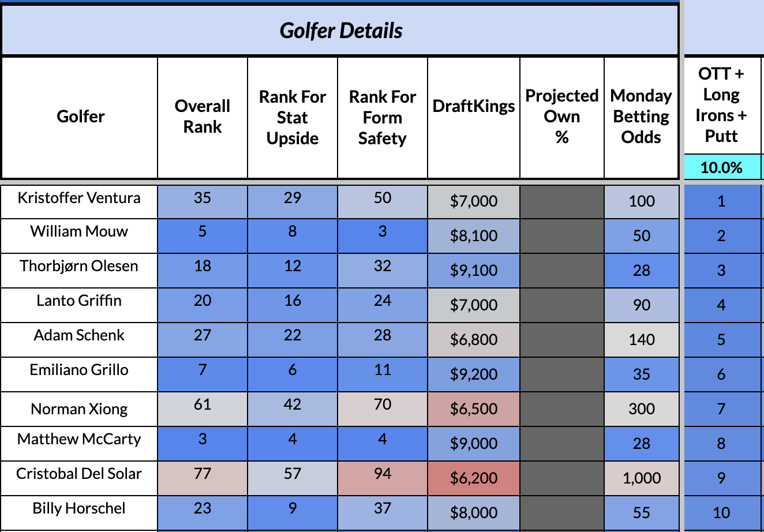Select Norman Xiong's projected ownership cell
The width and height of the screenshot is (764, 532).
coord(562,409)
